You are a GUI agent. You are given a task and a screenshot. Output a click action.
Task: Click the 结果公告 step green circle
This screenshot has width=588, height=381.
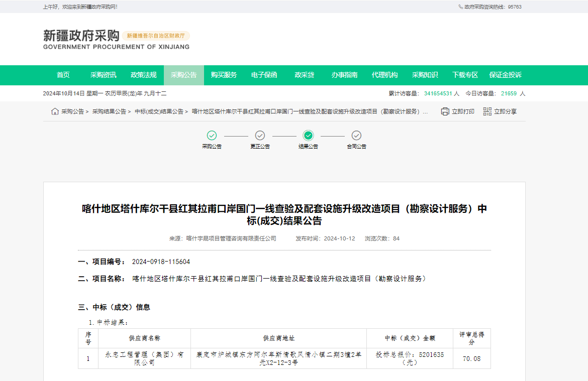click(x=308, y=136)
